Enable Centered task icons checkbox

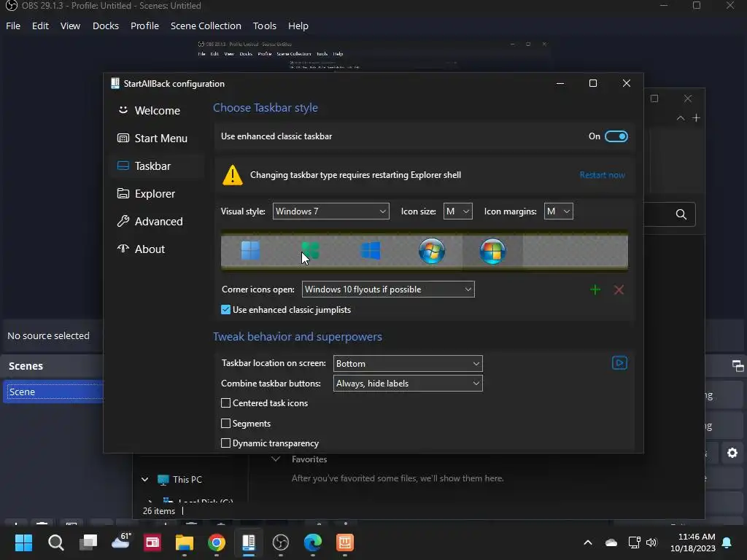[x=226, y=402]
